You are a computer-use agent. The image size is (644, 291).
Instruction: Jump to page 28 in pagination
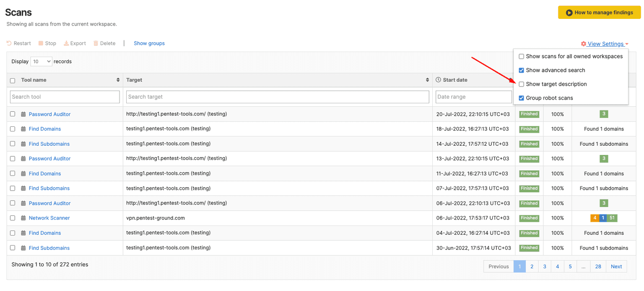click(x=598, y=267)
